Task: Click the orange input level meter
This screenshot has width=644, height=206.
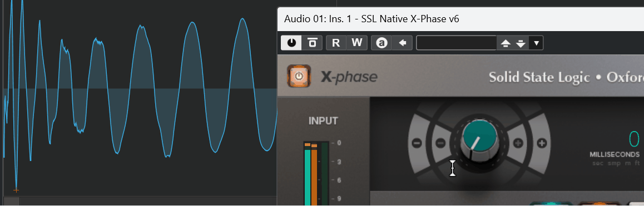Action: [314, 177]
